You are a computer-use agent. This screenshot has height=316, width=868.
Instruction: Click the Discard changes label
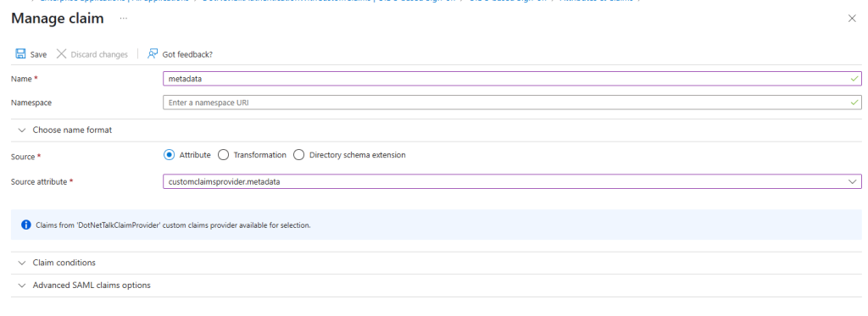[99, 54]
